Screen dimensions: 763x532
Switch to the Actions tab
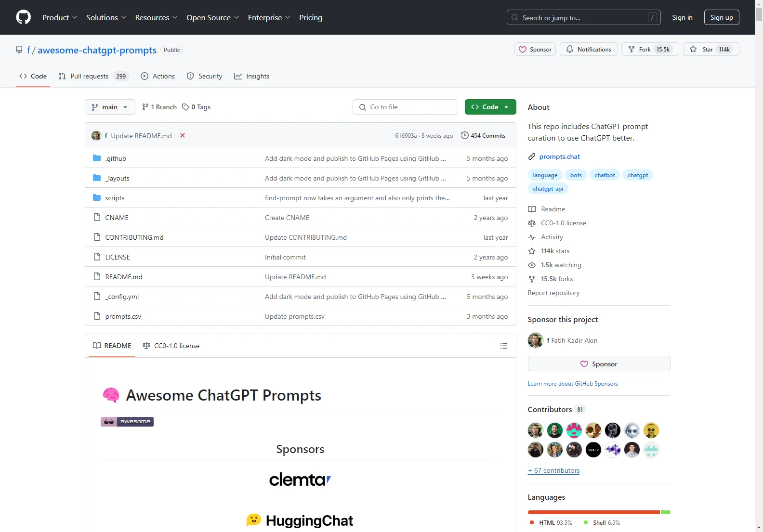click(158, 76)
